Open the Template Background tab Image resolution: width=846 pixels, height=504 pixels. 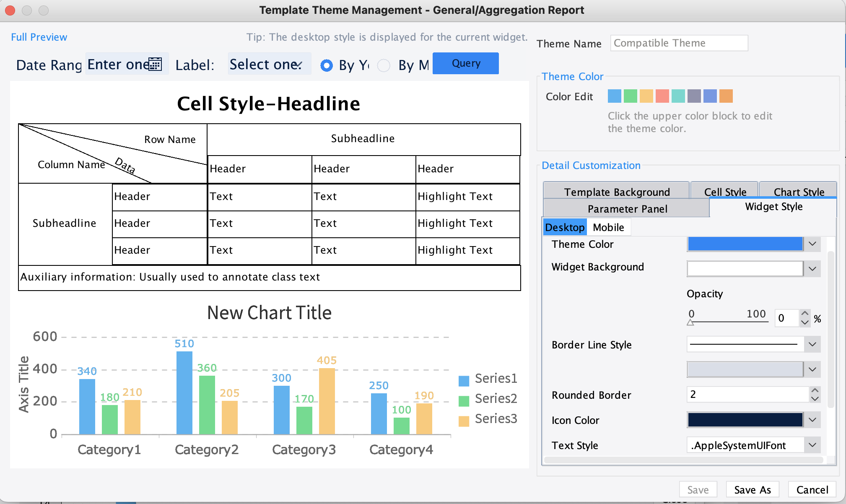point(617,192)
